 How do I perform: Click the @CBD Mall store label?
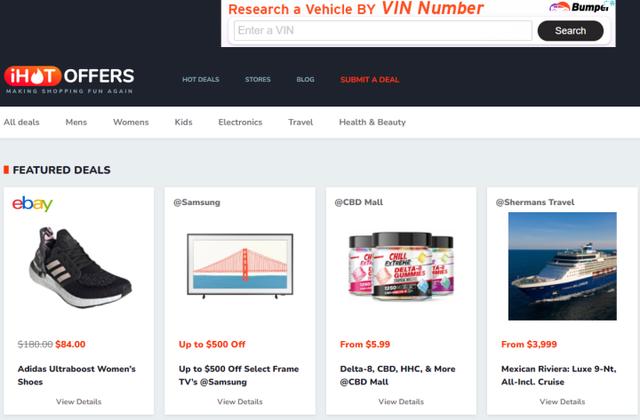point(359,202)
